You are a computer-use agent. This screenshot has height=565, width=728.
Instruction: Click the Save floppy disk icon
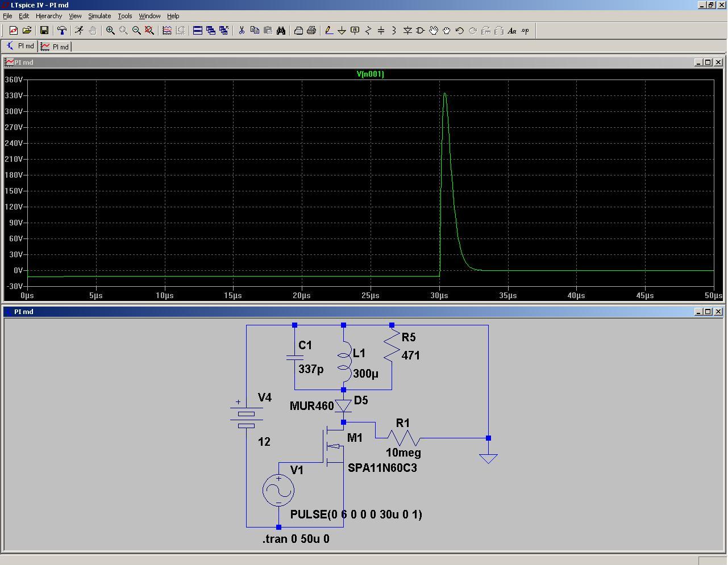tap(44, 31)
